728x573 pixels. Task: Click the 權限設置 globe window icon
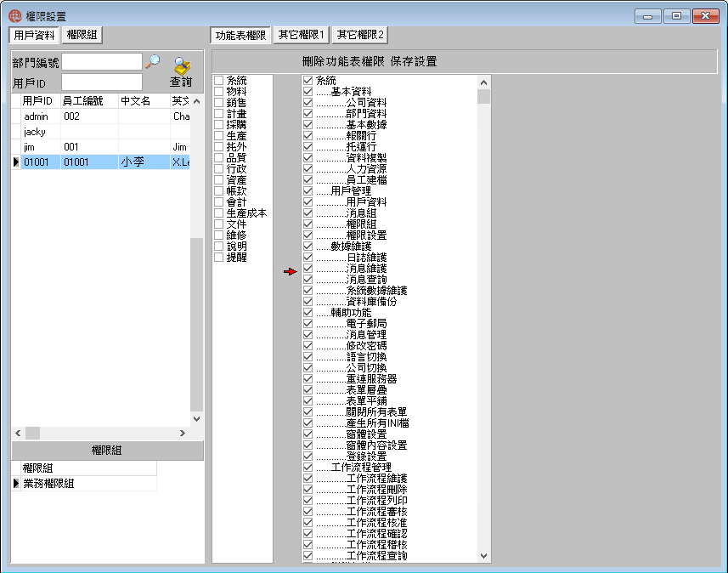14,16
